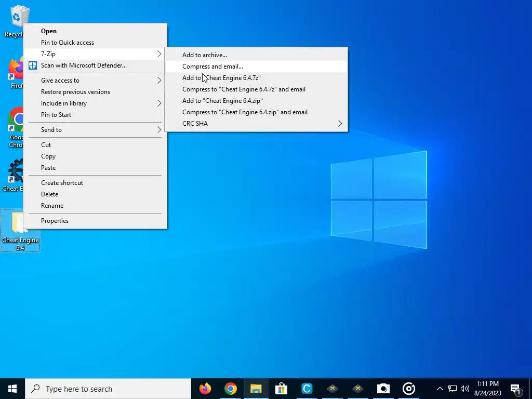Choose Pin to Start

tap(96, 115)
